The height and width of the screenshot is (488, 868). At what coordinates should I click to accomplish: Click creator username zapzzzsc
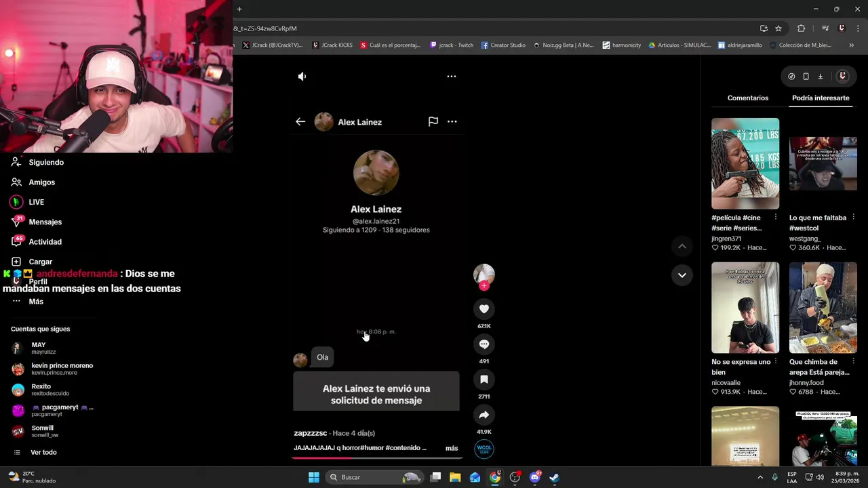pyautogui.click(x=311, y=433)
